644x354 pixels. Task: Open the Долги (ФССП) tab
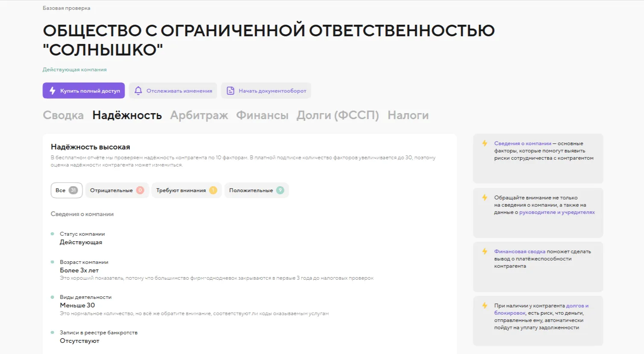tap(338, 115)
